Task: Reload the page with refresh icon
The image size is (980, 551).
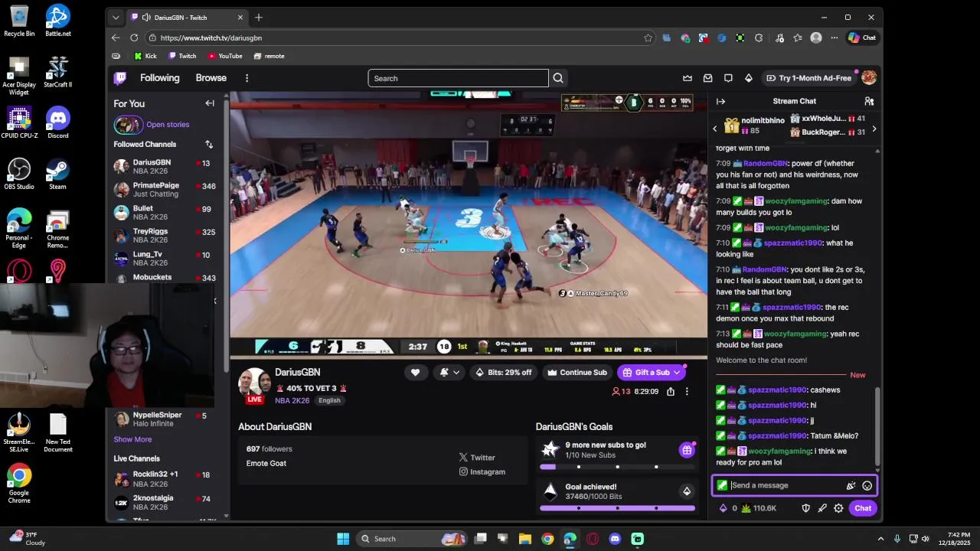Action: click(x=134, y=37)
